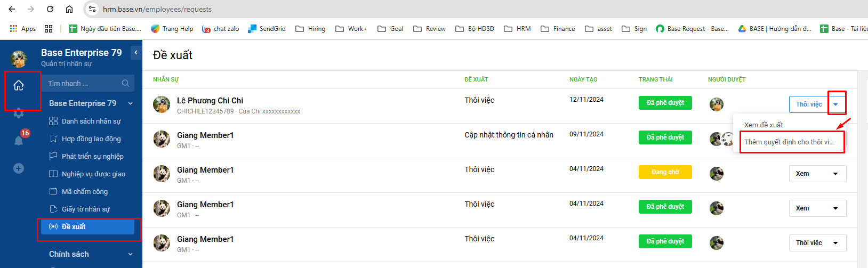This screenshot has width=868, height=268.
Task: Click the Home icon in left rail
Action: (19, 85)
